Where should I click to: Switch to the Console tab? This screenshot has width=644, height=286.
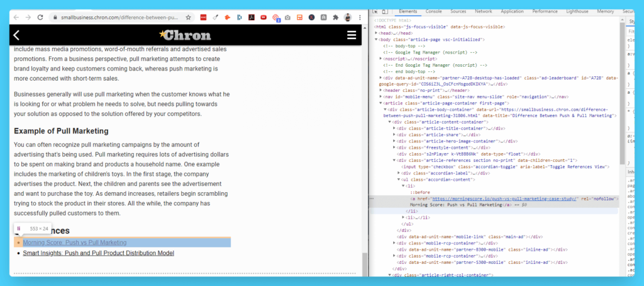tap(433, 11)
